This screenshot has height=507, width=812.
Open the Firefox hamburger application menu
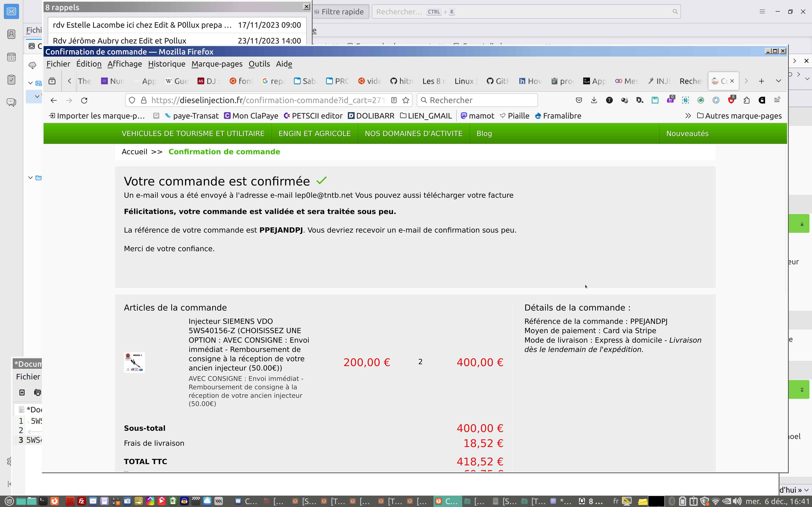[x=777, y=100]
